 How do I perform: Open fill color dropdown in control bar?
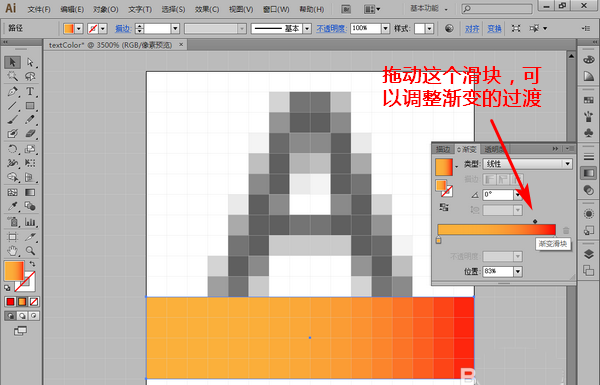click(79, 28)
